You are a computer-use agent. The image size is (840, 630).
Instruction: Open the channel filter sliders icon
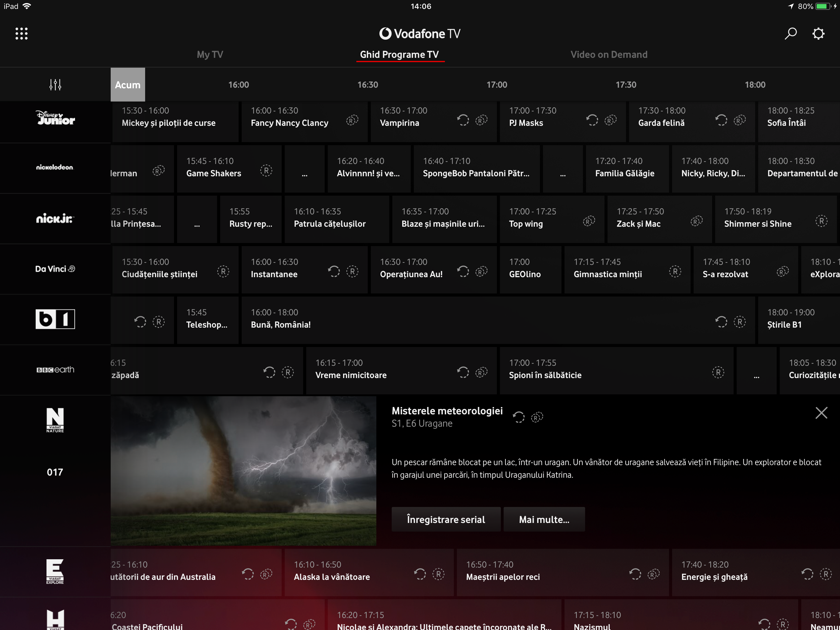[x=55, y=84]
